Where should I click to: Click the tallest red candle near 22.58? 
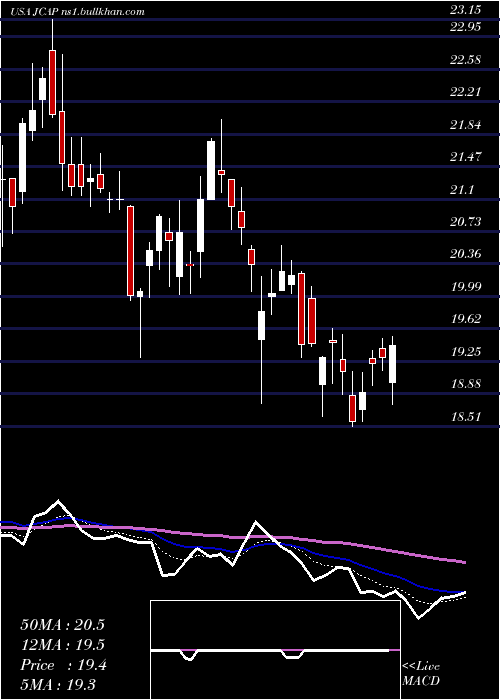click(53, 83)
